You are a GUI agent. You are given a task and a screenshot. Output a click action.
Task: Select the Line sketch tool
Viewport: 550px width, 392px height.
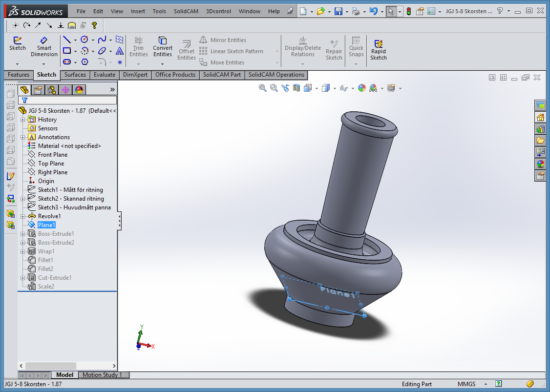66,40
